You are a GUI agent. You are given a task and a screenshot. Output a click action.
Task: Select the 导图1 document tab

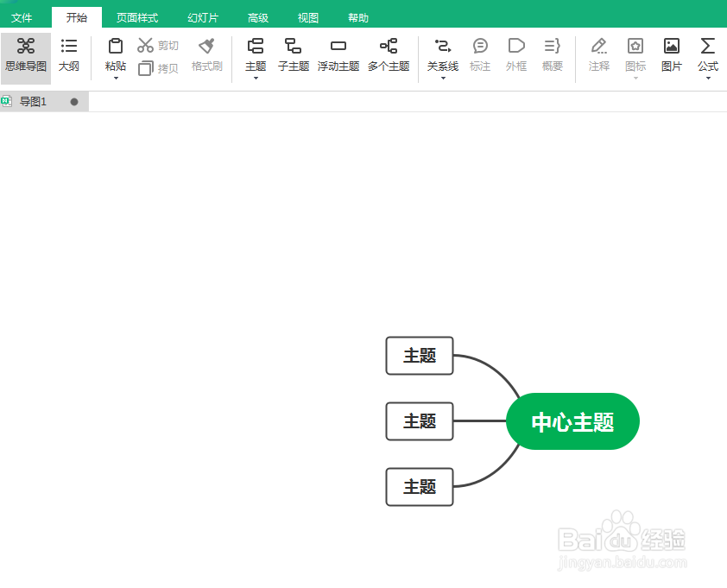click(45, 102)
